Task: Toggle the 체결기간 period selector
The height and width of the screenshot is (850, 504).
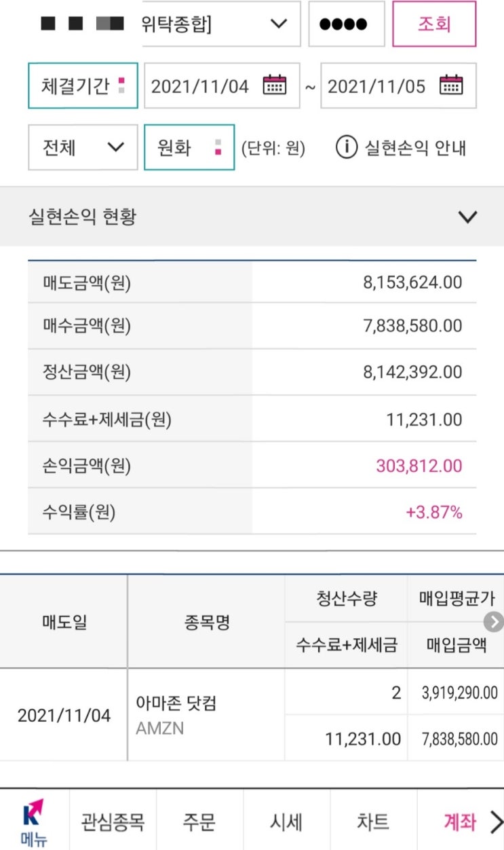Action: [x=83, y=86]
